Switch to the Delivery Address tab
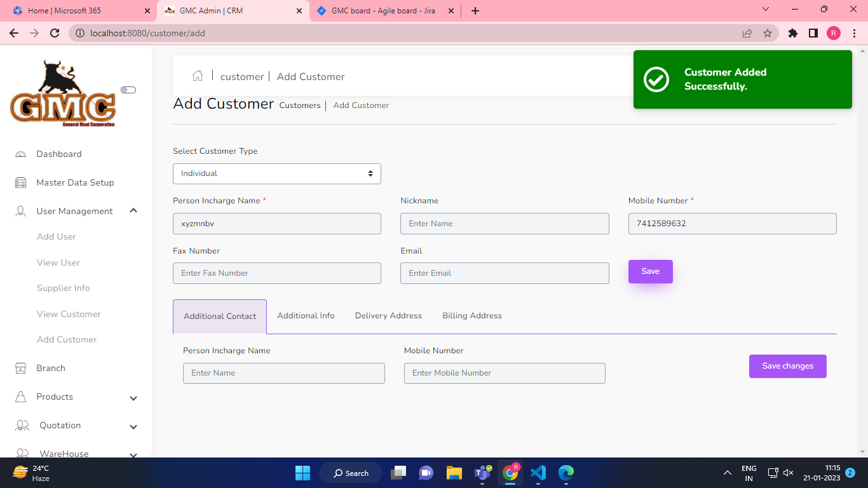Viewport: 868px width, 488px height. (388, 316)
